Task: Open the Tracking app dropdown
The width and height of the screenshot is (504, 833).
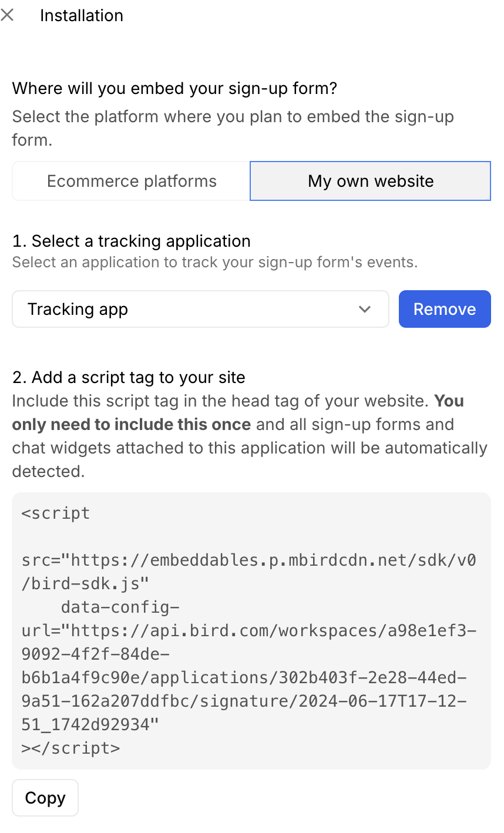Action: tap(200, 309)
